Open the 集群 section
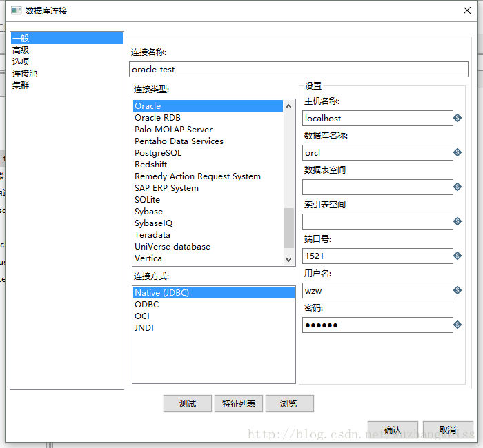 [x=66, y=85]
